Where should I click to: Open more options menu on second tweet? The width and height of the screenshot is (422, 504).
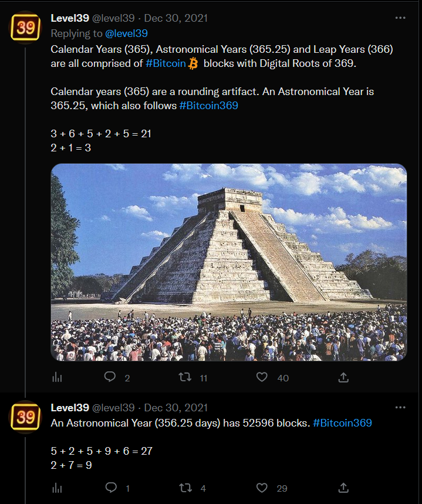400,407
